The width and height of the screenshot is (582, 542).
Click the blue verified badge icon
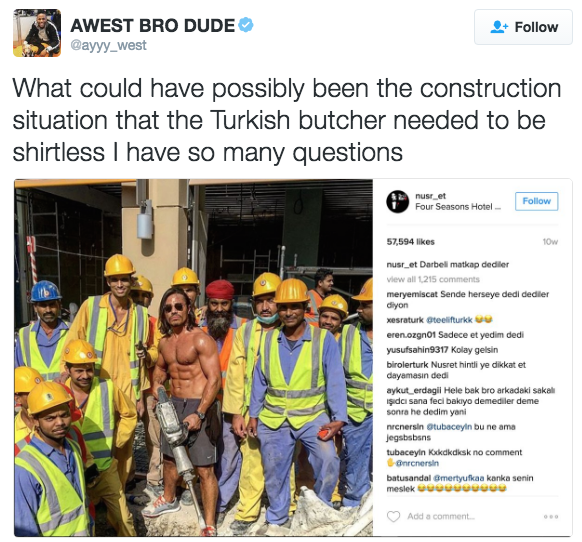point(246,25)
